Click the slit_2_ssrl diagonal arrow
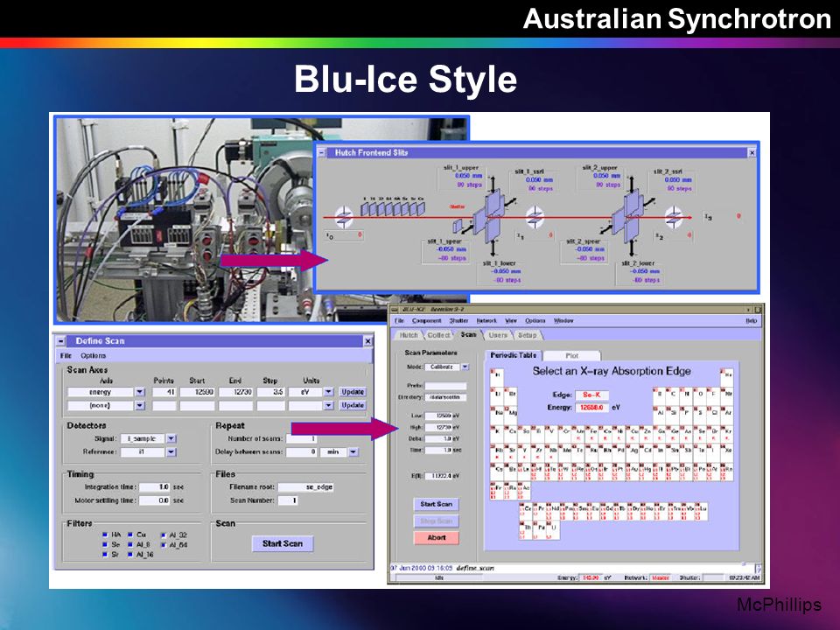840x630 pixels. (x=648, y=202)
